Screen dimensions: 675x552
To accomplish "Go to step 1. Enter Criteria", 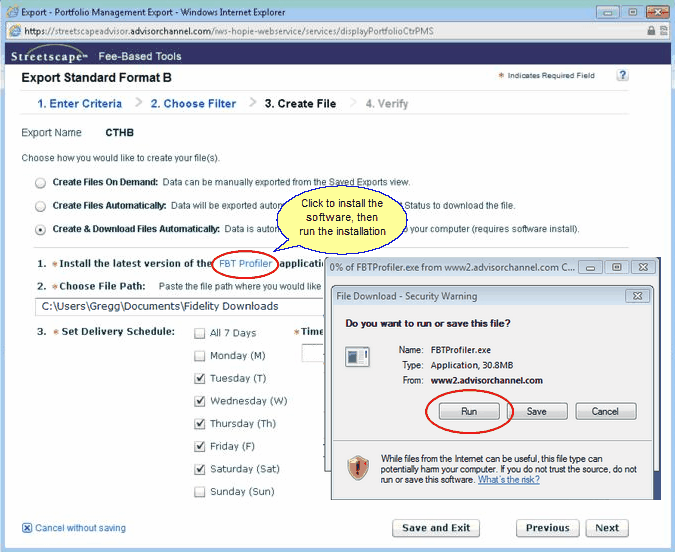I will (79, 104).
